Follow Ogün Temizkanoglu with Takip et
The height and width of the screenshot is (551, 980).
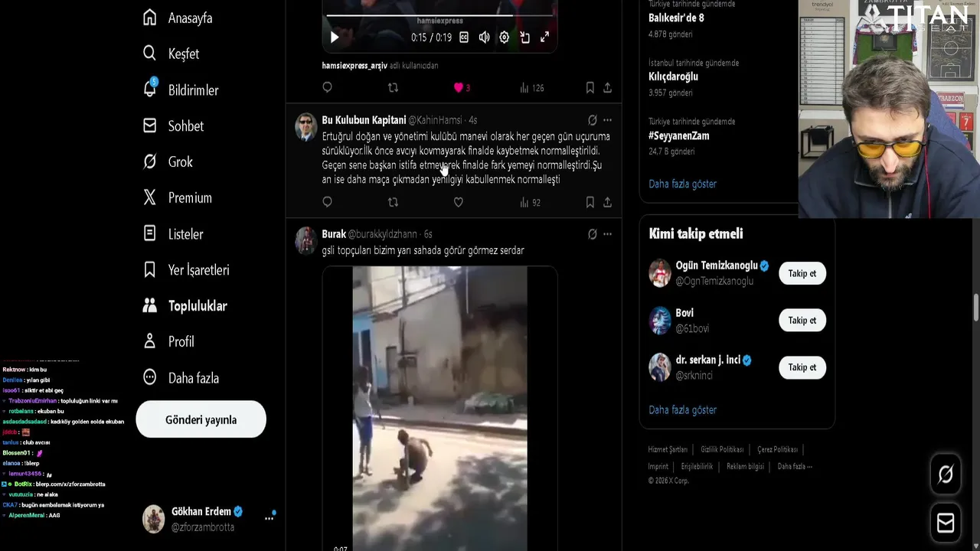[802, 273]
